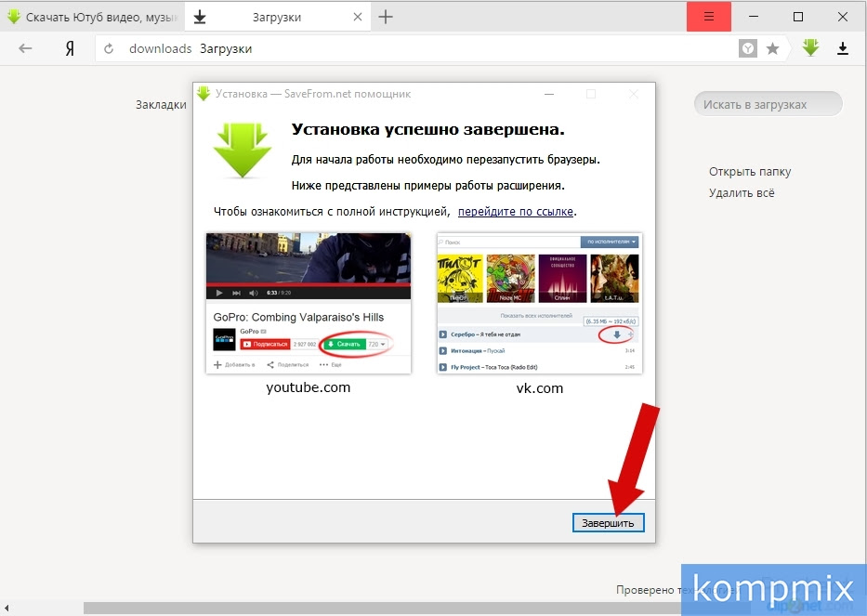Screen dimensions: 867x616
Task: Open the Загрузки browser tab
Action: click(277, 17)
